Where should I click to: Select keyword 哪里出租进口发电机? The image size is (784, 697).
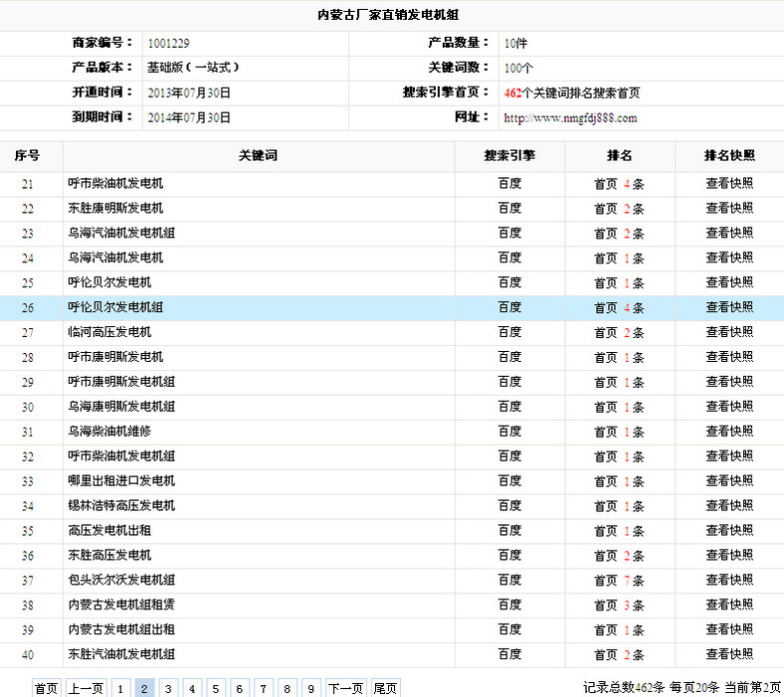(121, 480)
